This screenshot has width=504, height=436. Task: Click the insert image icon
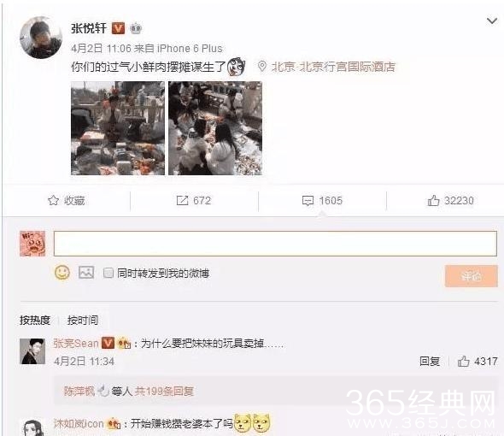click(x=86, y=273)
